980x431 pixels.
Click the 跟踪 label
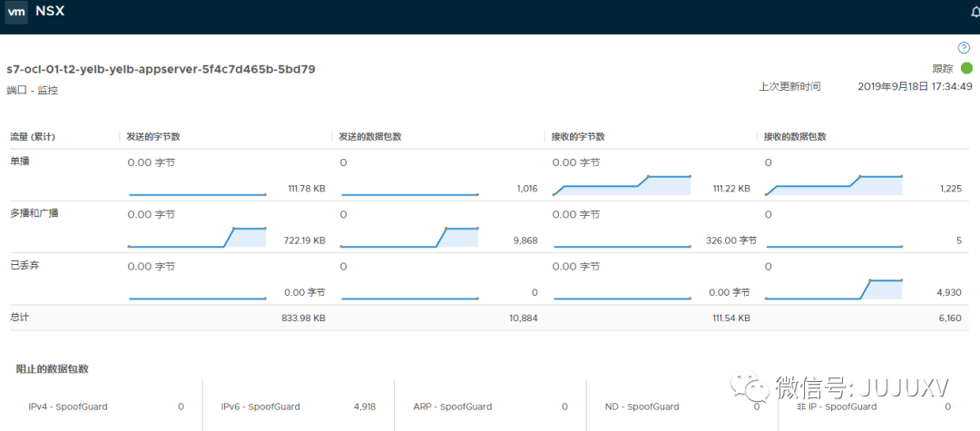tap(942, 69)
